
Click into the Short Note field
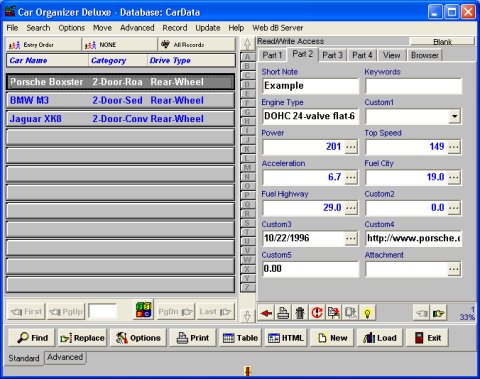pyautogui.click(x=311, y=86)
